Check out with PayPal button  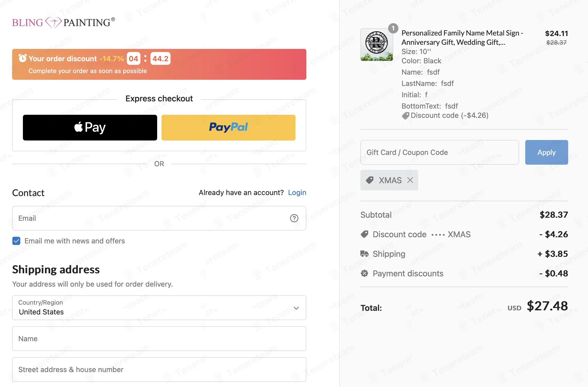point(228,128)
